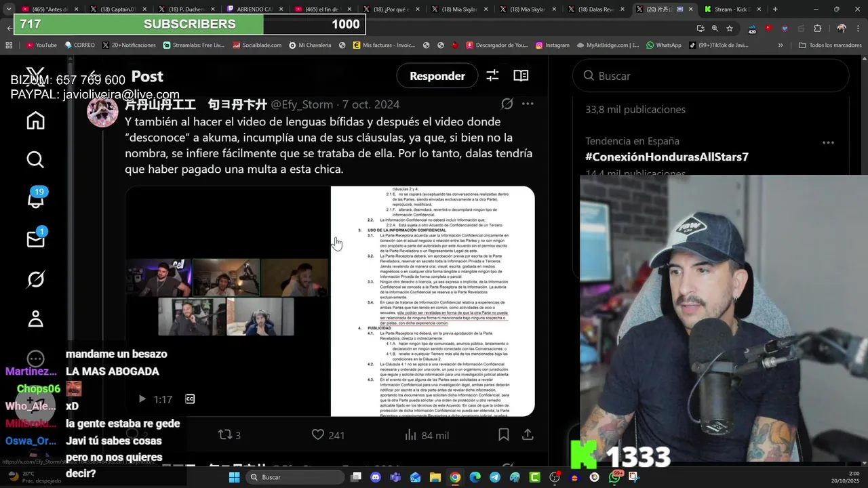Screen dimensions: 868x488
Task: Open Telegram from the taskbar
Action: (495, 477)
